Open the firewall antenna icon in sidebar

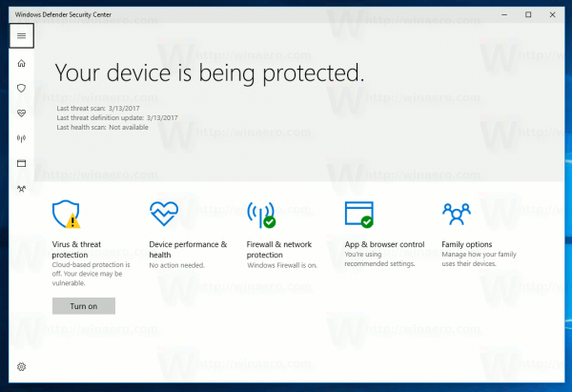22,138
